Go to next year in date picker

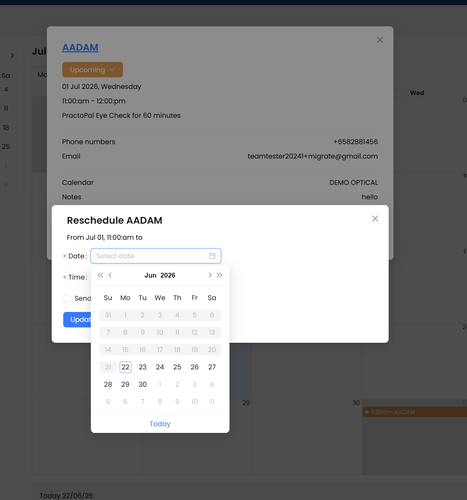point(219,275)
